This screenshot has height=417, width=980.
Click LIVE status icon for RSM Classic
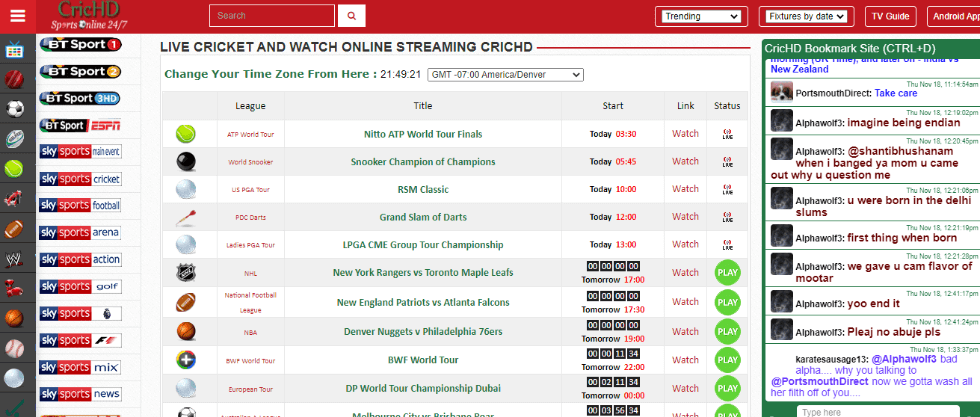[728, 189]
